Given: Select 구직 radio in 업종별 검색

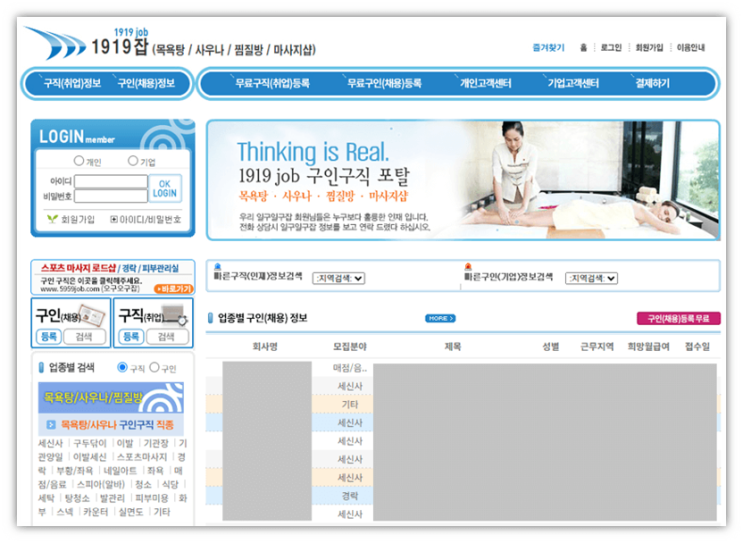Looking at the screenshot, I should pos(122,367).
